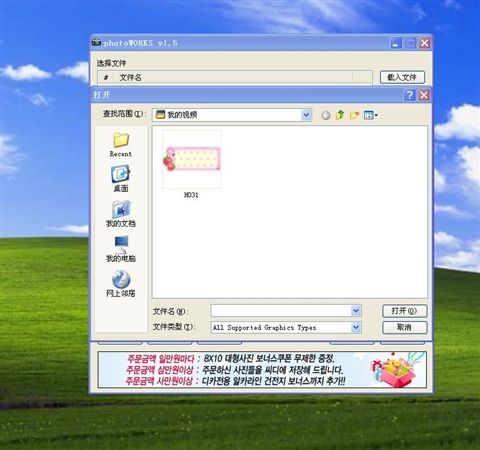Focus the 文件名 filename input field
This screenshot has width=480, height=450.
[281, 311]
